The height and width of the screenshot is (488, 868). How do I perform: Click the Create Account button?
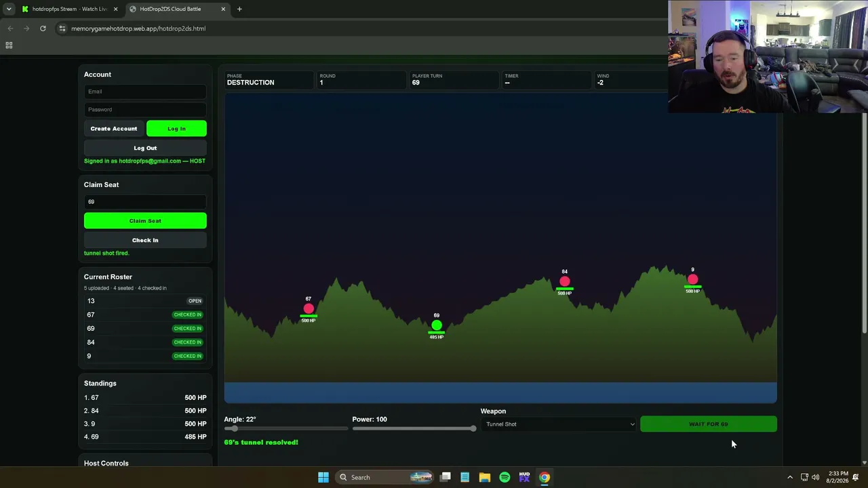point(114,129)
